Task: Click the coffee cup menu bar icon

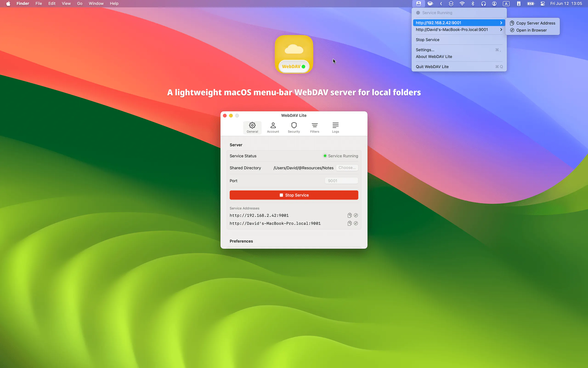Action: click(430, 4)
